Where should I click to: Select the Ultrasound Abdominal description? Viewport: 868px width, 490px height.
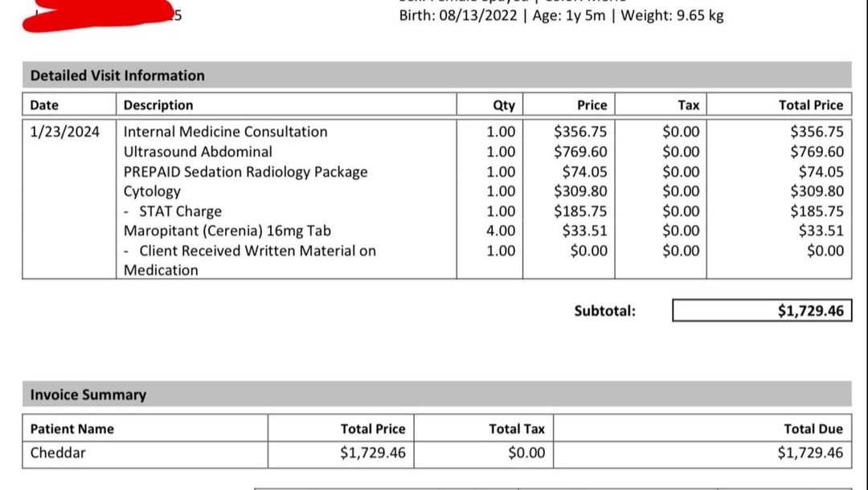[198, 152]
